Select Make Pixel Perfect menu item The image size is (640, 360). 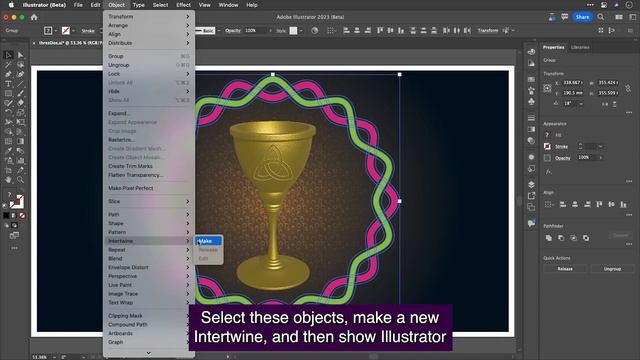click(x=131, y=188)
